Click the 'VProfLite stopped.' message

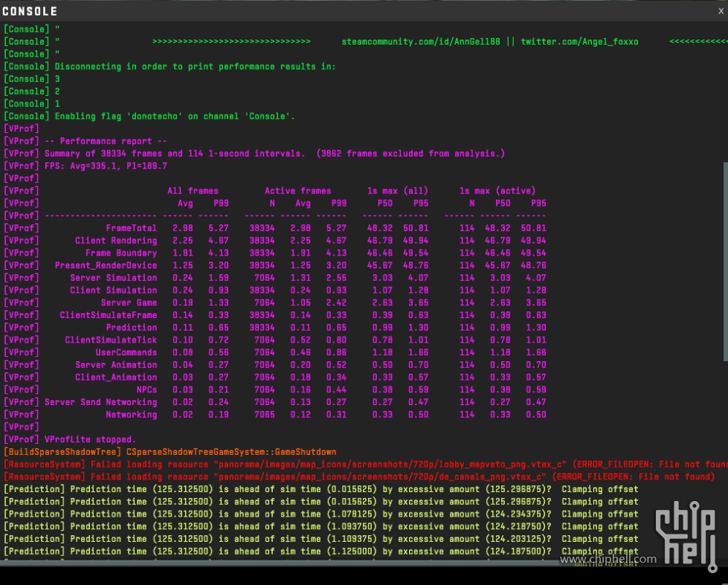90,439
